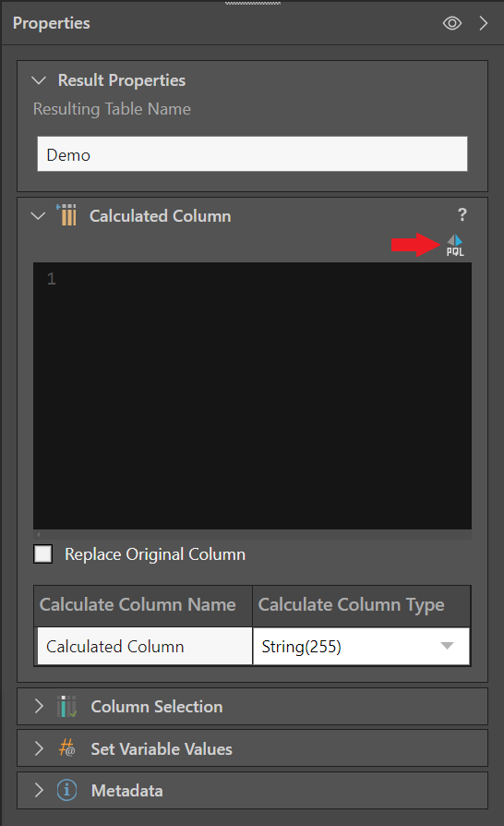Open the Calculate Column Type dropdown
Viewport: 504px width, 826px height.
coord(361,646)
